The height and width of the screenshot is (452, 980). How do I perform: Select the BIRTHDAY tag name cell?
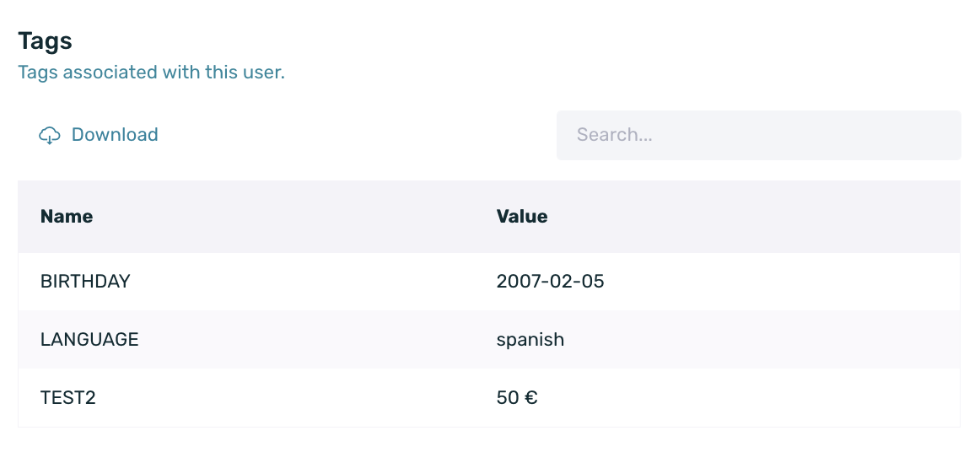[x=86, y=282]
